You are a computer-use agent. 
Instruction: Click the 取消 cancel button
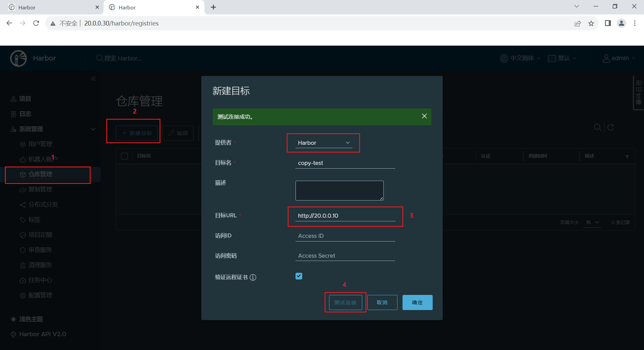382,303
